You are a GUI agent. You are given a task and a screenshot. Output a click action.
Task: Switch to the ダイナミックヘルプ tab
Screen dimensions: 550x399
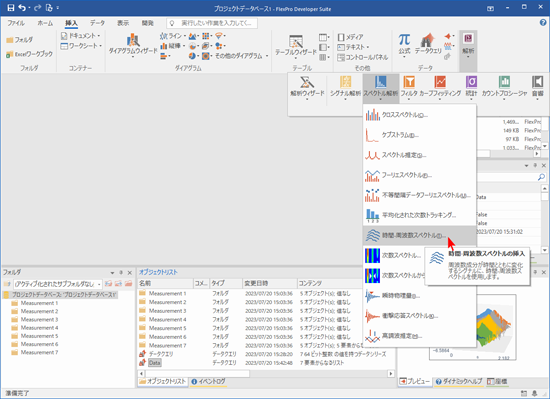click(x=459, y=381)
